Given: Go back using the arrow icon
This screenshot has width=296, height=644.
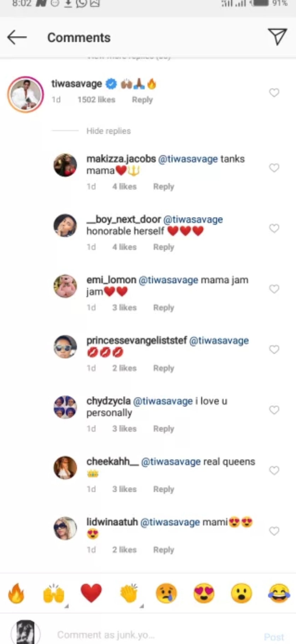Looking at the screenshot, I should pyautogui.click(x=17, y=37).
